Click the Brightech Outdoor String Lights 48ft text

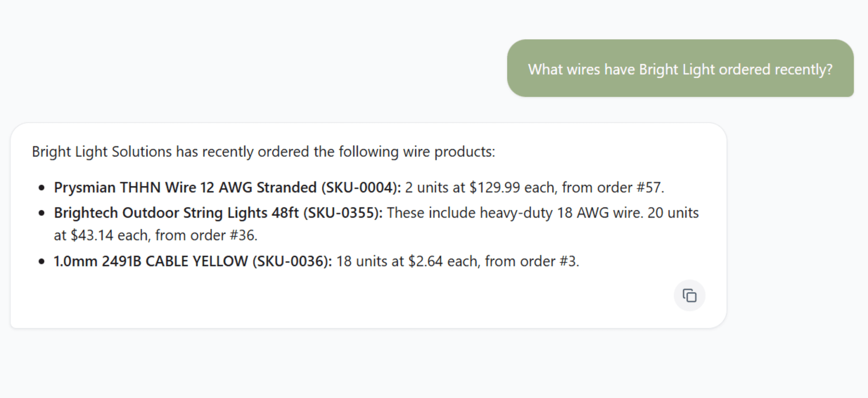pyautogui.click(x=176, y=213)
